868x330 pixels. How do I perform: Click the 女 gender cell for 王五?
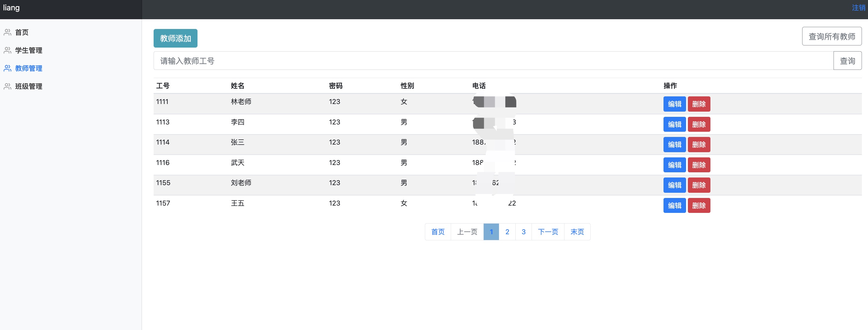tap(404, 203)
